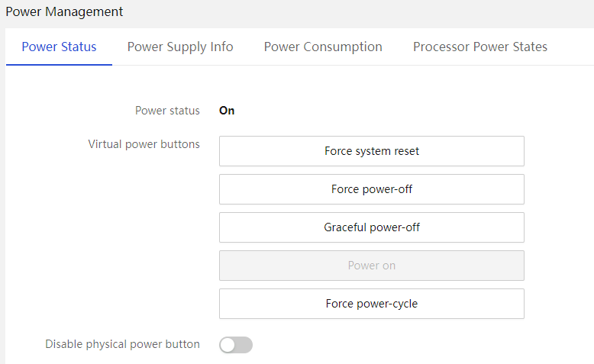The image size is (594, 364).
Task: Click the Power status label
Action: pos(167,111)
